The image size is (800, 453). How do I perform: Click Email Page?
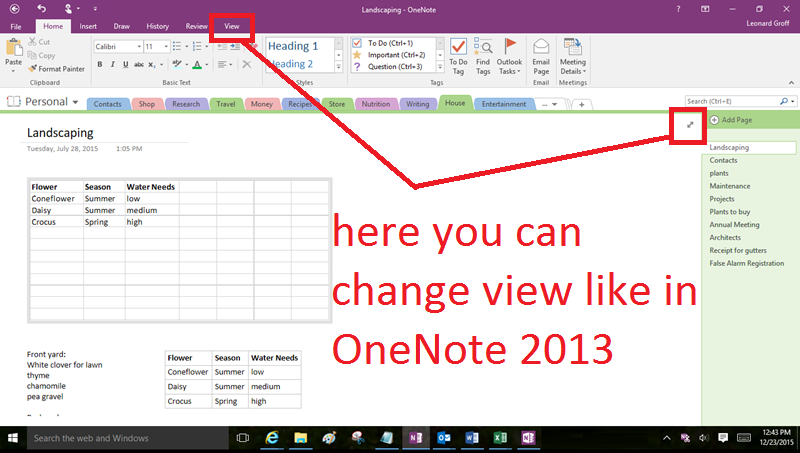coord(541,57)
